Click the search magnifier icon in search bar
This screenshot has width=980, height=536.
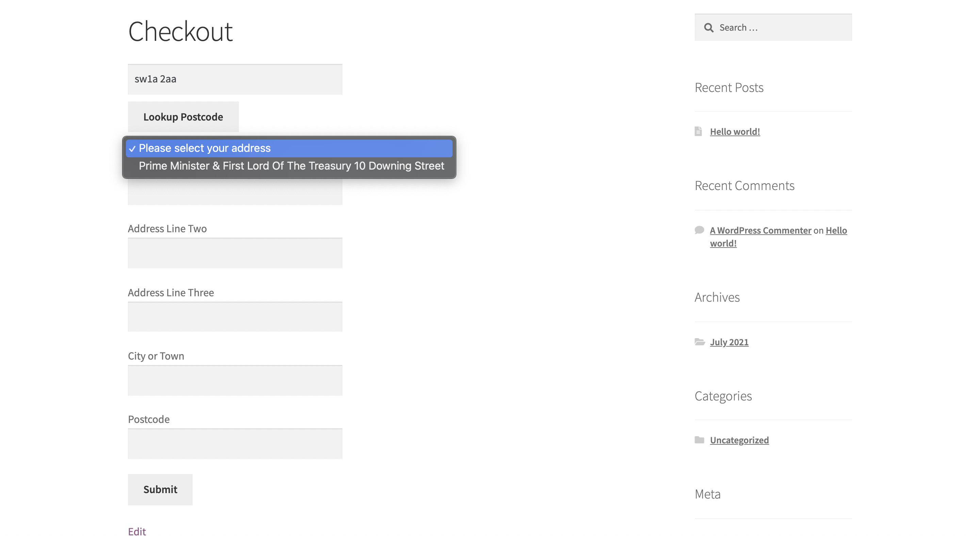coord(709,28)
